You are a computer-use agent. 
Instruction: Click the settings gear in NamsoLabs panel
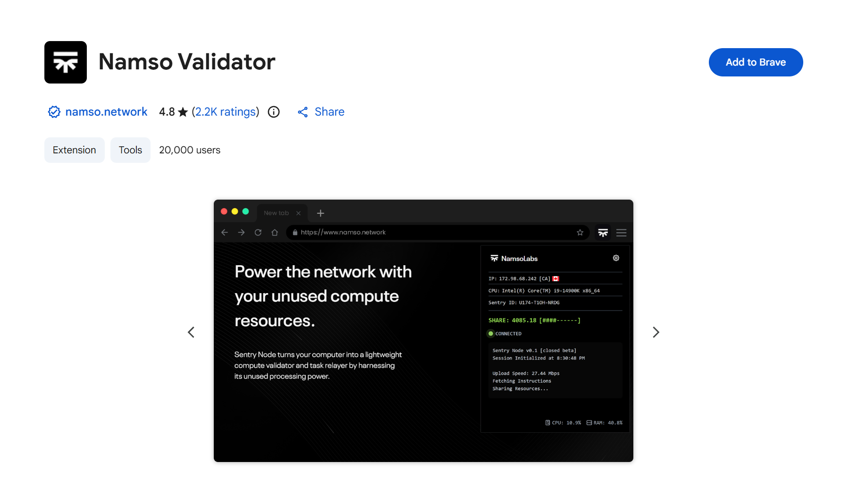click(616, 258)
